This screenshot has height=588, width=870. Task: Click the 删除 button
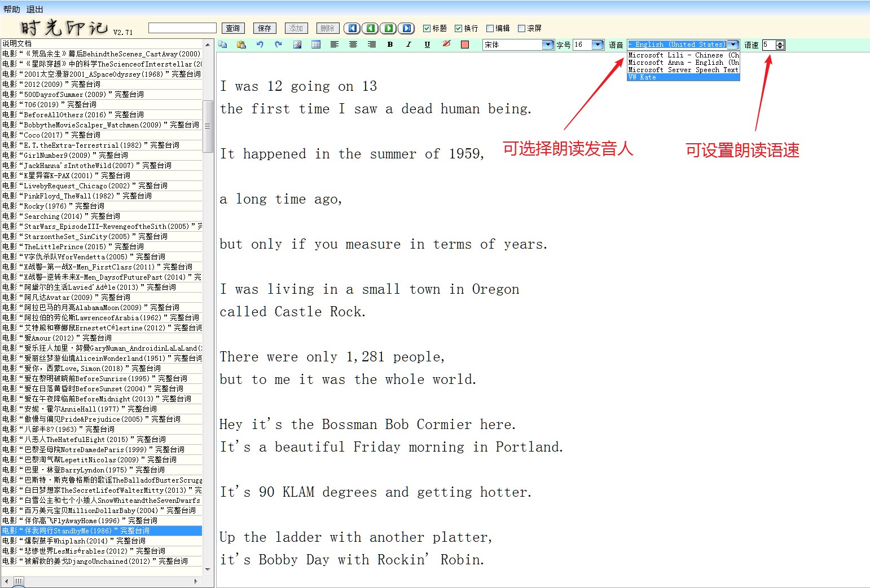point(328,28)
